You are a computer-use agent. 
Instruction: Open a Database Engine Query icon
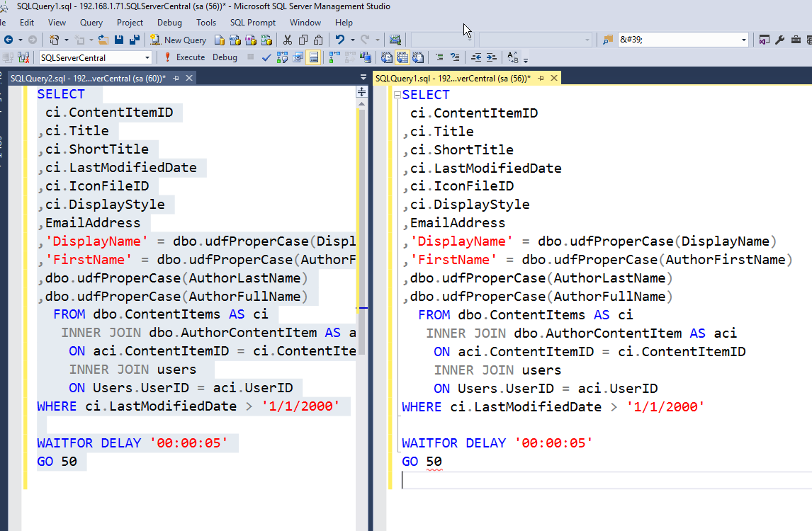pyautogui.click(x=220, y=40)
